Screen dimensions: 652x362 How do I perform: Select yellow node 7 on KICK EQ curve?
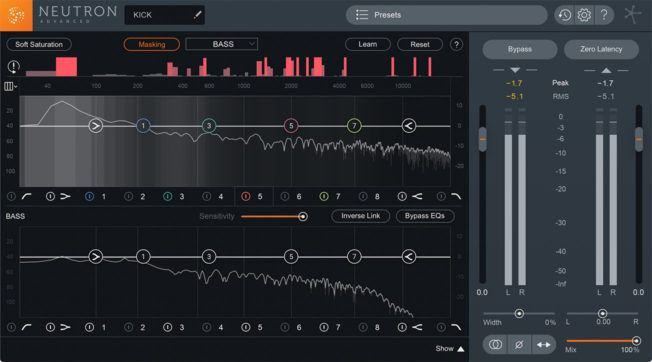(354, 126)
